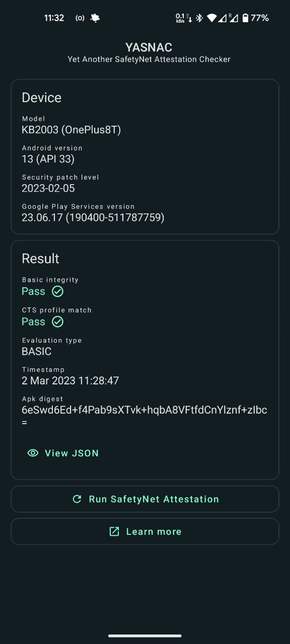Click the KB2003 OnePlus8T model entry

pos(70,129)
